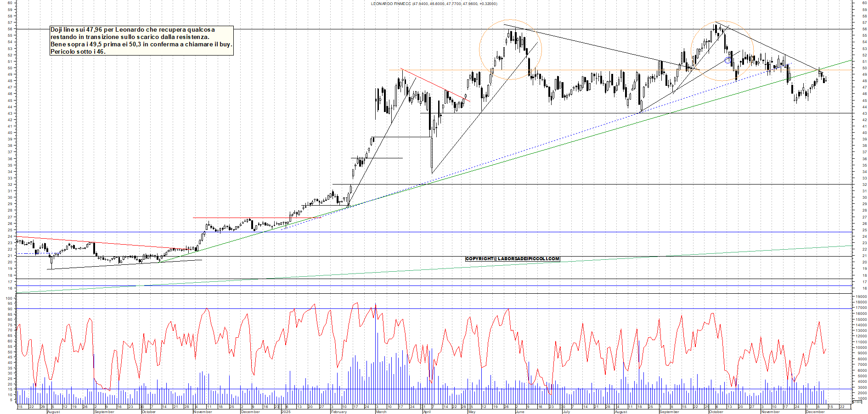Click the small blue circle marker after the October peak
Screen dimensions: 868x414
[x=727, y=60]
